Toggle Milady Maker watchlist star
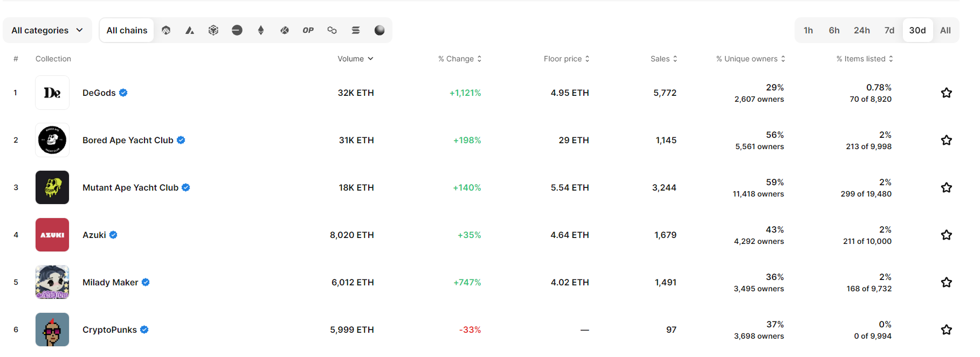The image size is (980, 357). coord(946,282)
